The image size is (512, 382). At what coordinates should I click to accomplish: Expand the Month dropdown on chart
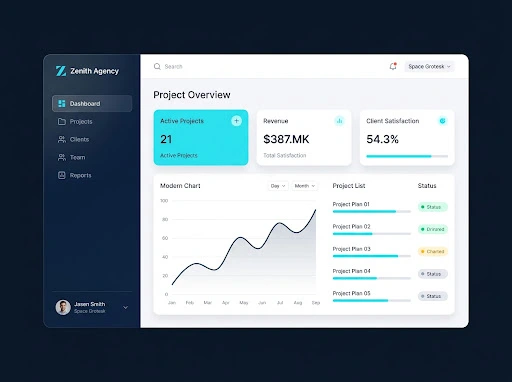(x=305, y=186)
